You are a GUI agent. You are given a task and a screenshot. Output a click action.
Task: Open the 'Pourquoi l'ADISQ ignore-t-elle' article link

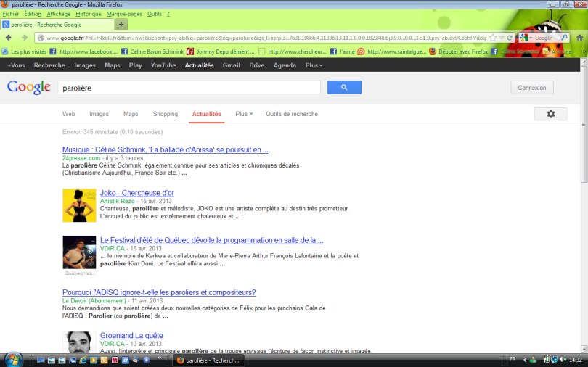(x=159, y=292)
